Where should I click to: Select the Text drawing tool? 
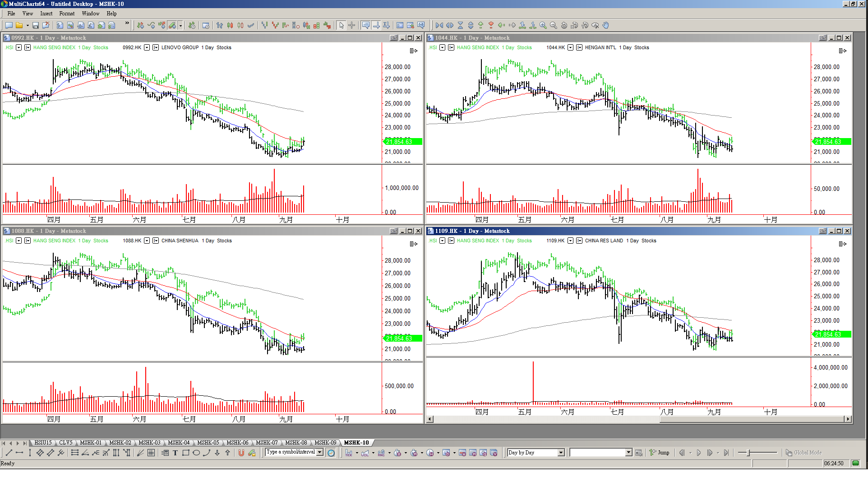[x=175, y=453]
